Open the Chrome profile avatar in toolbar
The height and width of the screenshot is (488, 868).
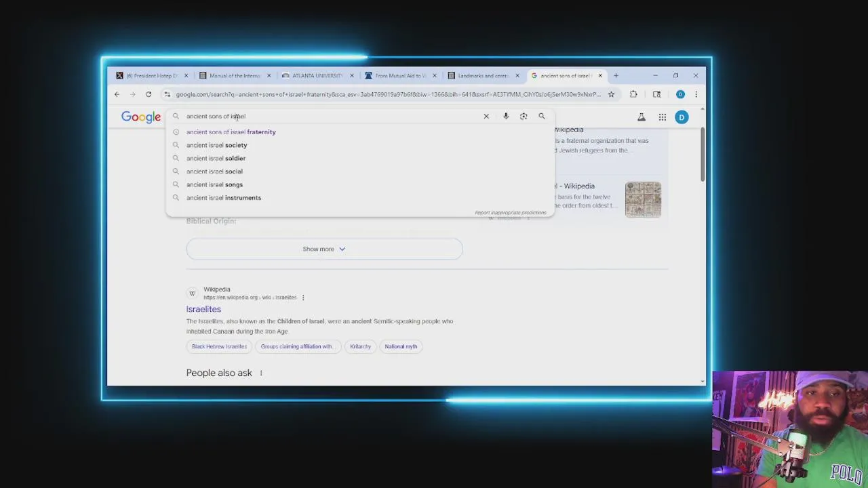pyautogui.click(x=680, y=94)
